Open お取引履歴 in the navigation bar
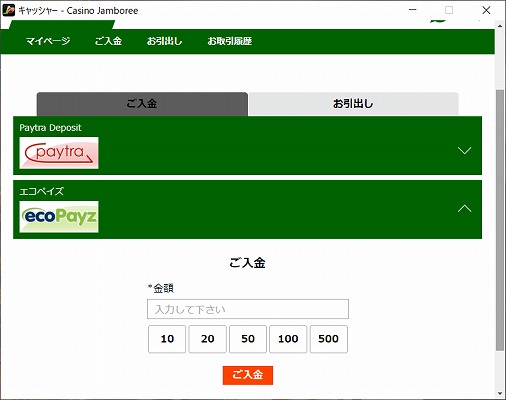Screen dimensions: 506x400 click(x=230, y=41)
